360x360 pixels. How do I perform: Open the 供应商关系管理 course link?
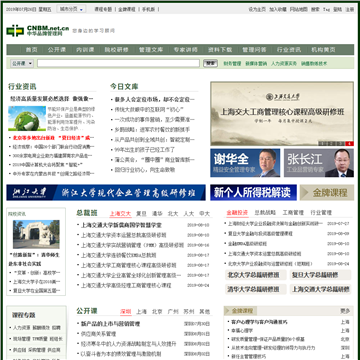(x=98, y=334)
